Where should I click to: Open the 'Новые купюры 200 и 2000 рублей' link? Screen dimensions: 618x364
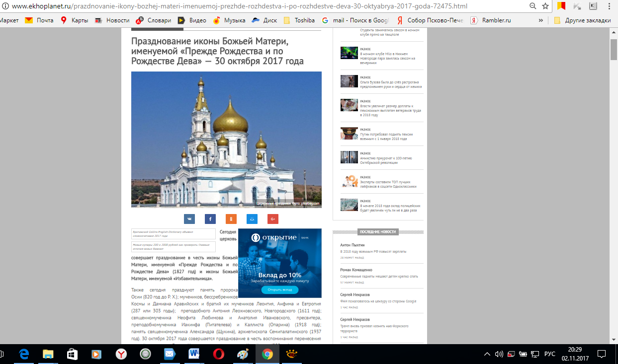point(174,247)
